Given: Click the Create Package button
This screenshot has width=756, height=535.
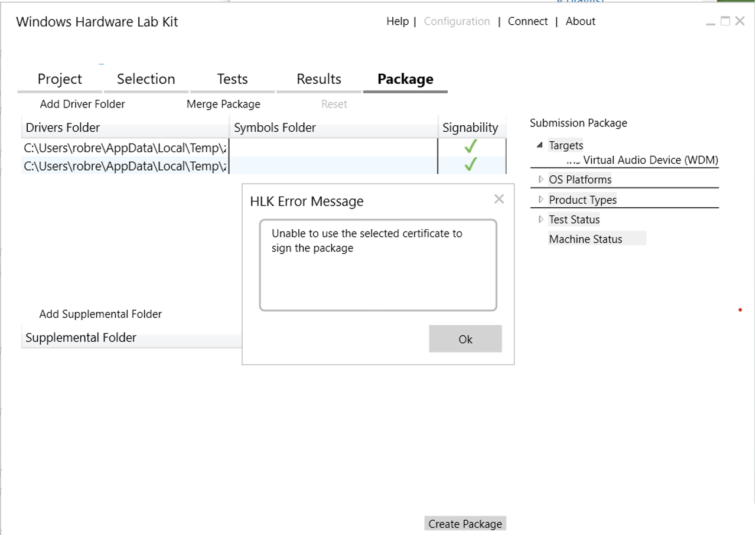Looking at the screenshot, I should [465, 523].
